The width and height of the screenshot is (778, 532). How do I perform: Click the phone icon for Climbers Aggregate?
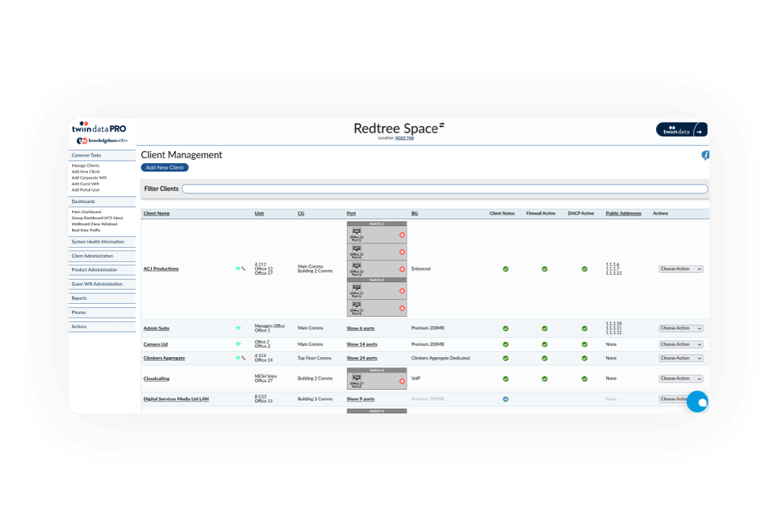(x=243, y=358)
